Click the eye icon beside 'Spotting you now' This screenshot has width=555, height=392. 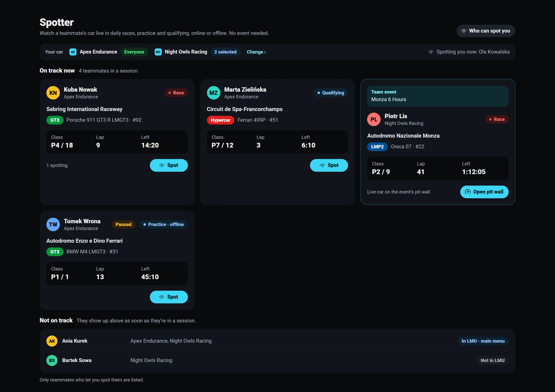[431, 52]
